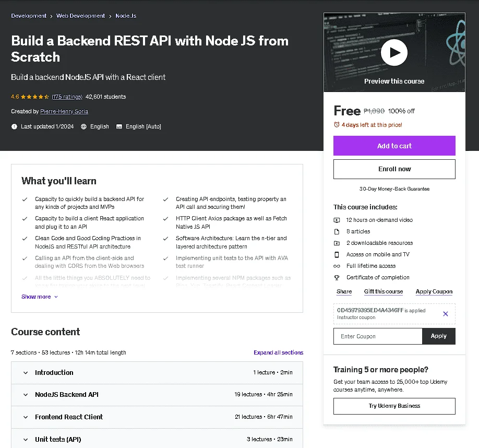Open instructor Pierre-Henry Soria profile
The width and height of the screenshot is (479, 448).
pyautogui.click(x=64, y=112)
